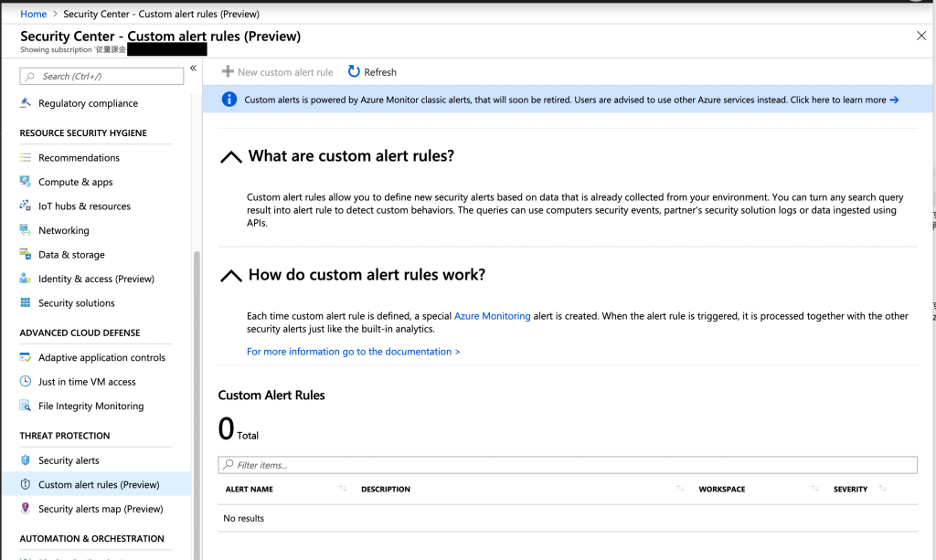Click the Compute & apps icon
The height and width of the screenshot is (560, 936).
click(25, 181)
